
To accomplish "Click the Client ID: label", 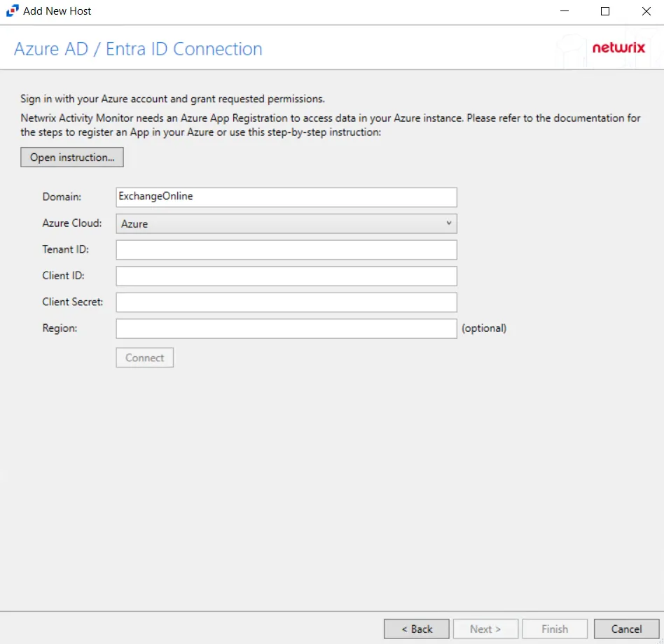I will [x=64, y=276].
